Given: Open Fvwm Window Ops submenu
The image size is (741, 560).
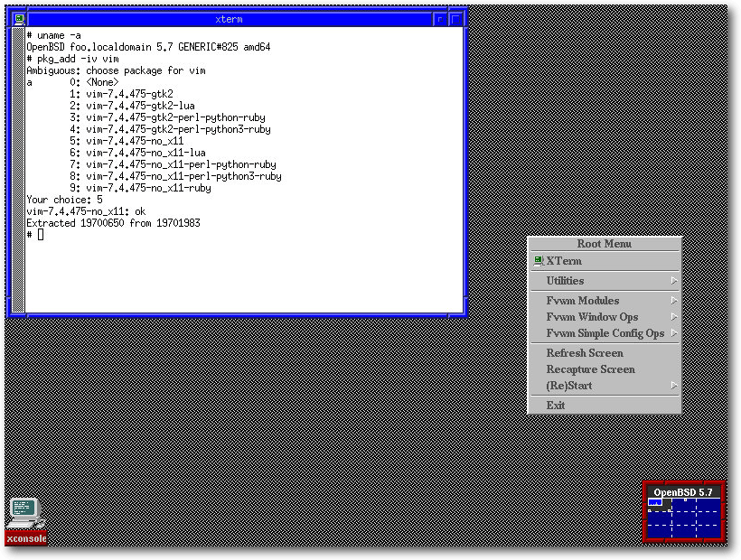Looking at the screenshot, I should point(605,317).
